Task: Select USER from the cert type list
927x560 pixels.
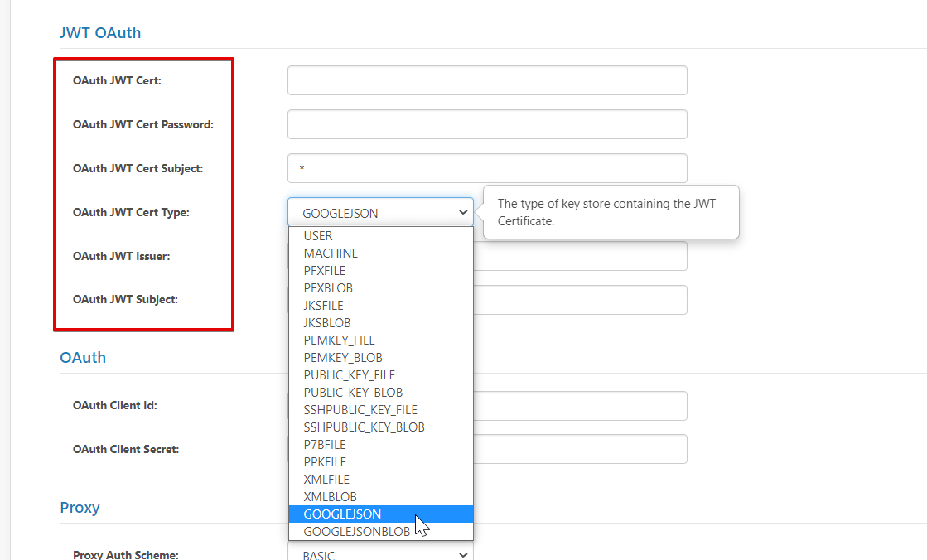Action: click(x=318, y=236)
